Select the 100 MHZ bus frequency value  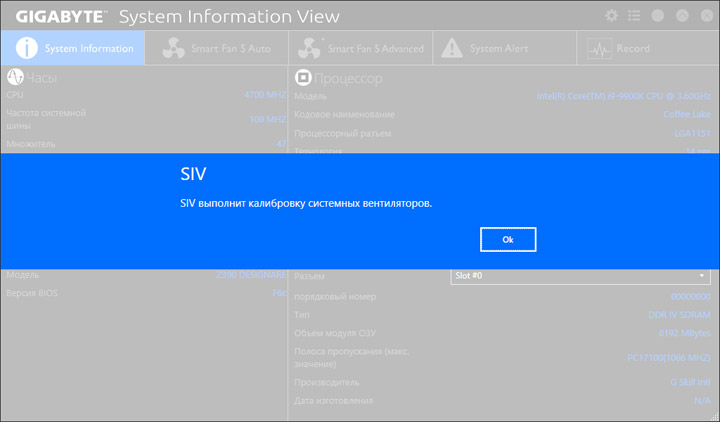(x=268, y=119)
